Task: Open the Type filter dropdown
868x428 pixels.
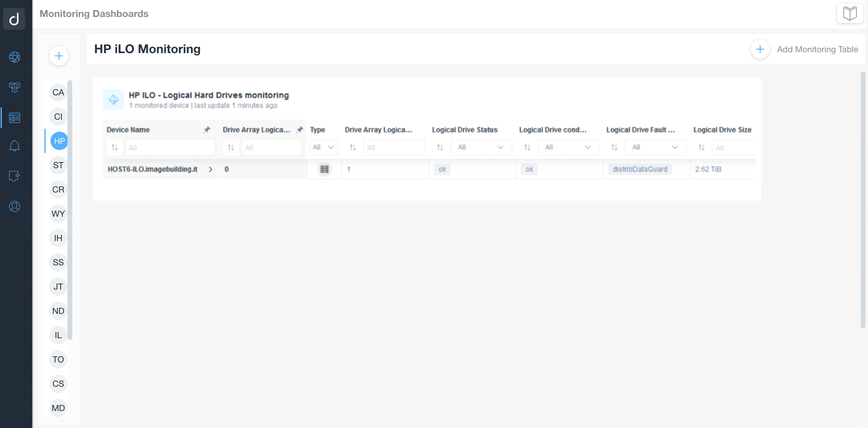Action: pyautogui.click(x=324, y=147)
